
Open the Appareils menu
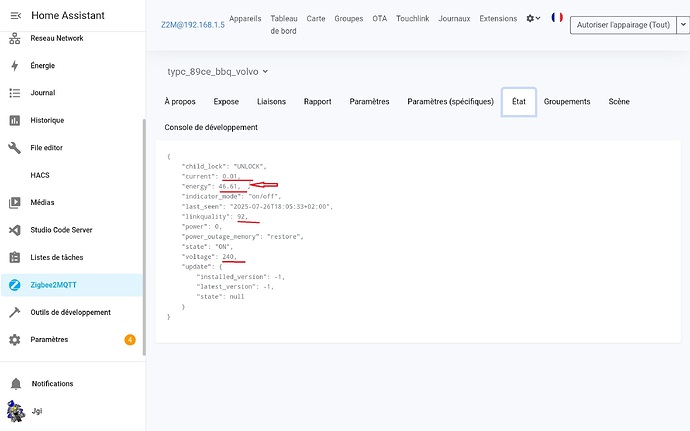tap(245, 18)
